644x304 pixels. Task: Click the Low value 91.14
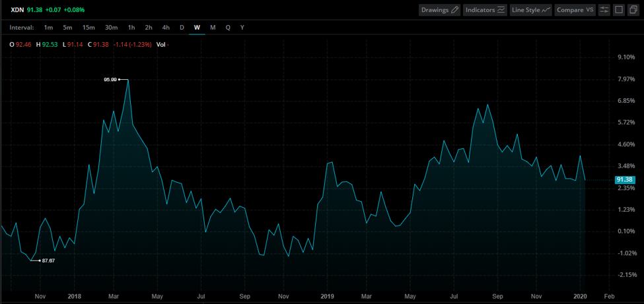[x=75, y=44]
